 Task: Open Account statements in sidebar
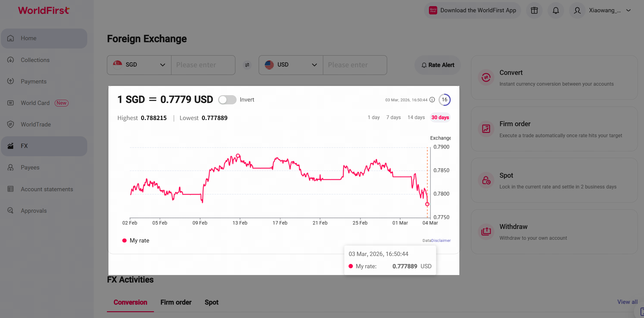47,189
